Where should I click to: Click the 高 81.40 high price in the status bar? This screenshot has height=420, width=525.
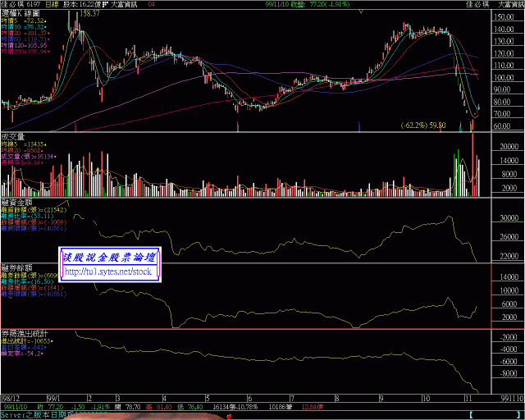[158, 407]
